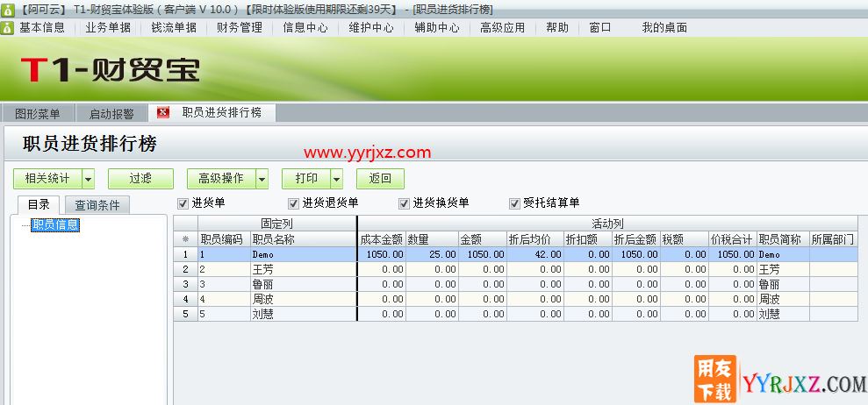The image size is (868, 405).
Task: Click 周波 in the 职员简称 column
Action: (783, 299)
